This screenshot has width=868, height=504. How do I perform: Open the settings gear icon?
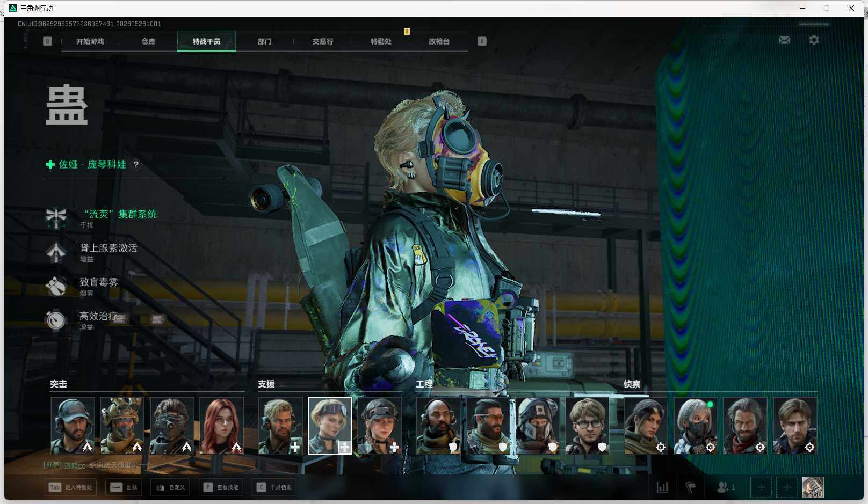click(x=814, y=40)
